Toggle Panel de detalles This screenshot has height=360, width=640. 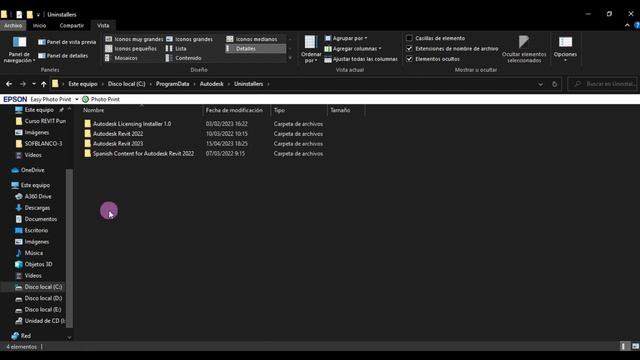coord(63,56)
